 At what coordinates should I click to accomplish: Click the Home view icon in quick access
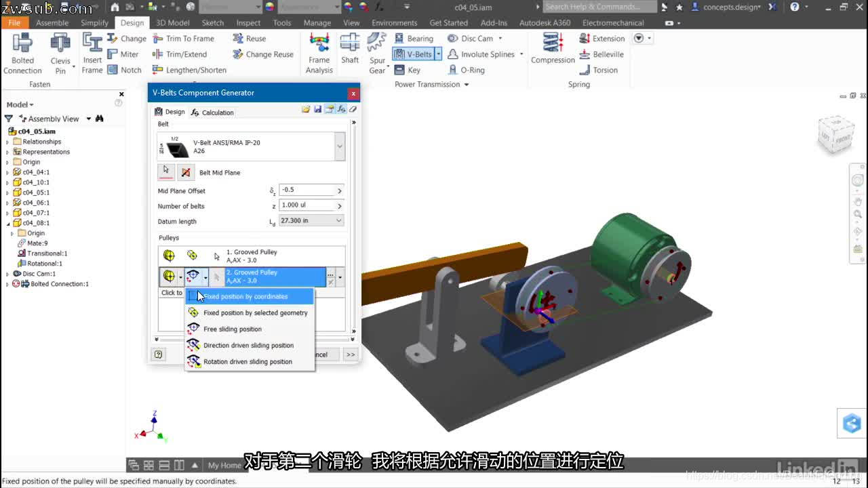[x=115, y=7]
